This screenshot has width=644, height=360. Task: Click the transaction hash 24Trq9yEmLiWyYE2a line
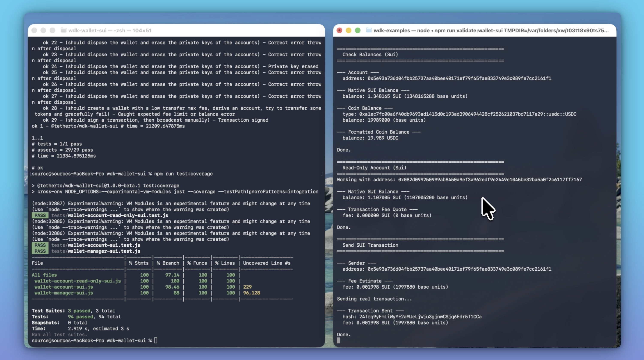pos(412,316)
